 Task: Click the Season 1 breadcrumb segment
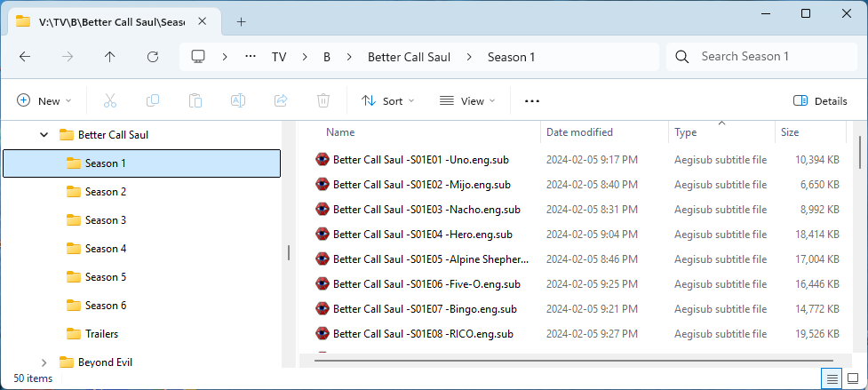pos(512,57)
